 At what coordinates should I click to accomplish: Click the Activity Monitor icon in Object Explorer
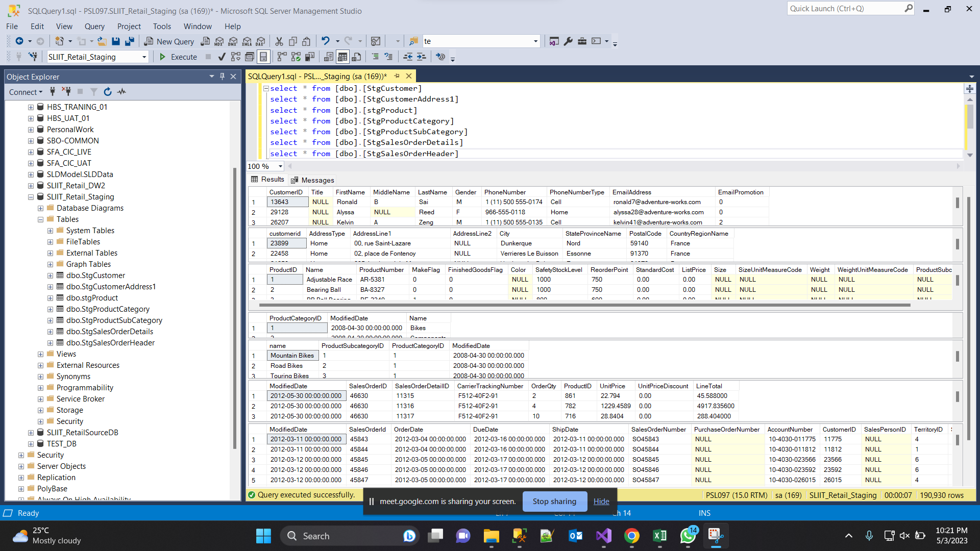pos(121,92)
